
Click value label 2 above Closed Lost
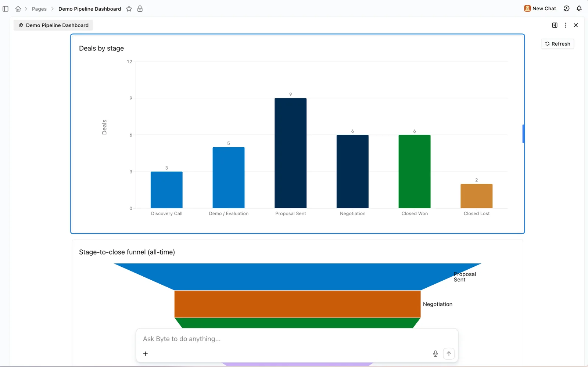coord(477,180)
